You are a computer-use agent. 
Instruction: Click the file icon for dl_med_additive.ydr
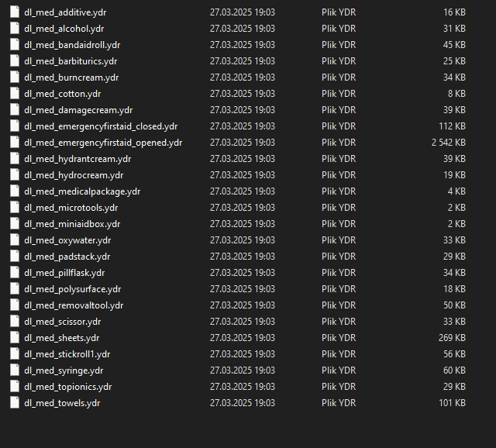[x=15, y=12]
